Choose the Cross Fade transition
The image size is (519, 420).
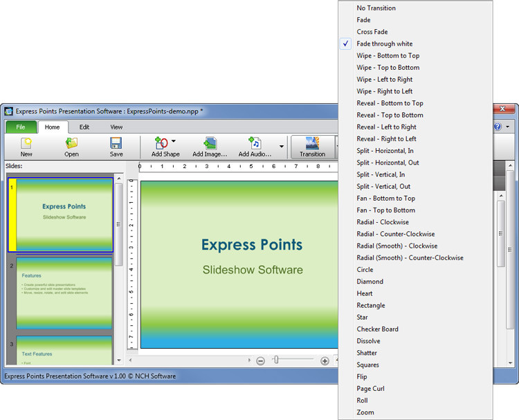click(x=415, y=32)
